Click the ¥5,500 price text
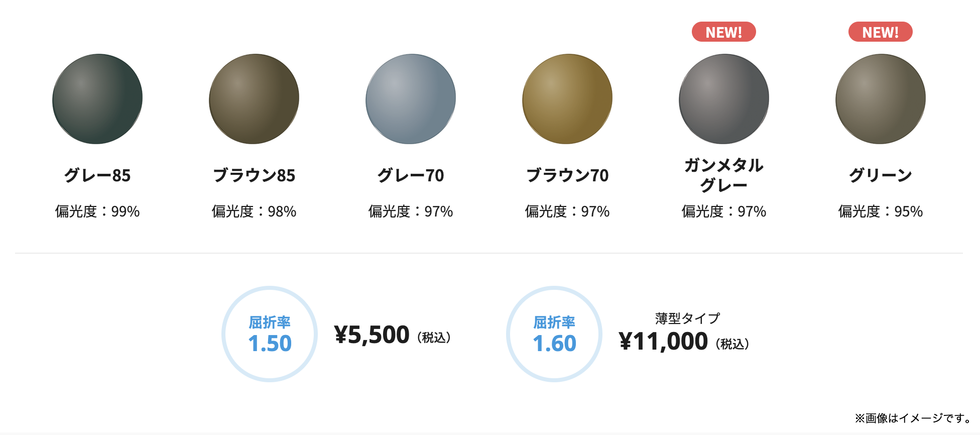This screenshot has width=980, height=435. coord(372,335)
